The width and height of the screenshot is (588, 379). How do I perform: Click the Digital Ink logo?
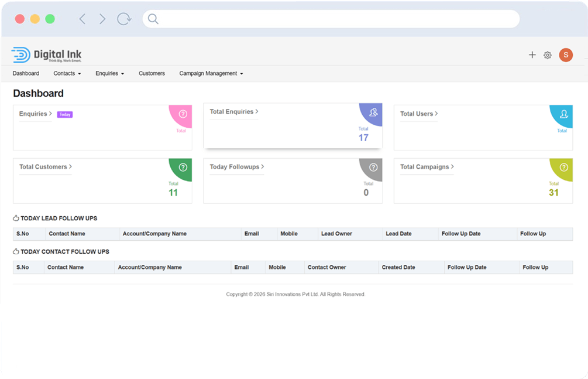click(47, 55)
